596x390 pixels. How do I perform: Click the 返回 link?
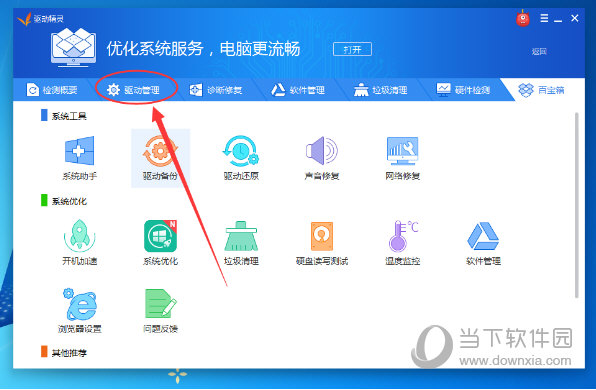pos(539,52)
